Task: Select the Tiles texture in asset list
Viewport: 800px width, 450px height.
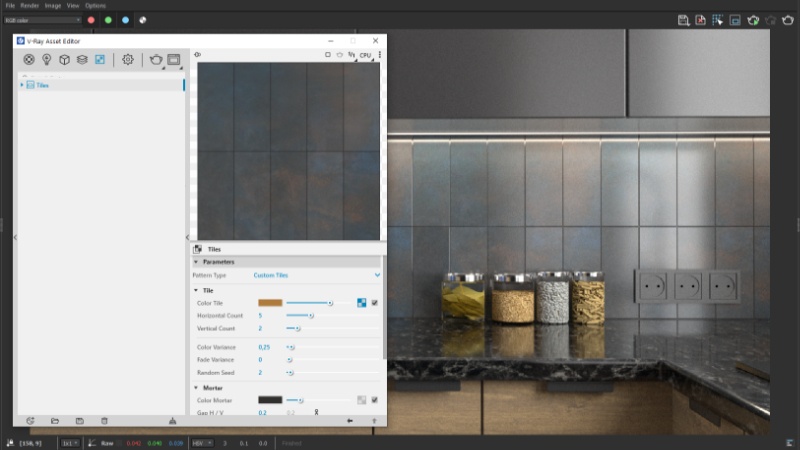Action: coord(101,85)
